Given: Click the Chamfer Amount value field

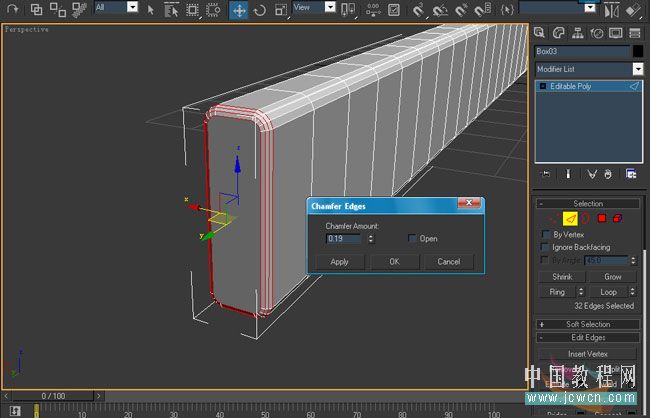Looking at the screenshot, I should [344, 238].
